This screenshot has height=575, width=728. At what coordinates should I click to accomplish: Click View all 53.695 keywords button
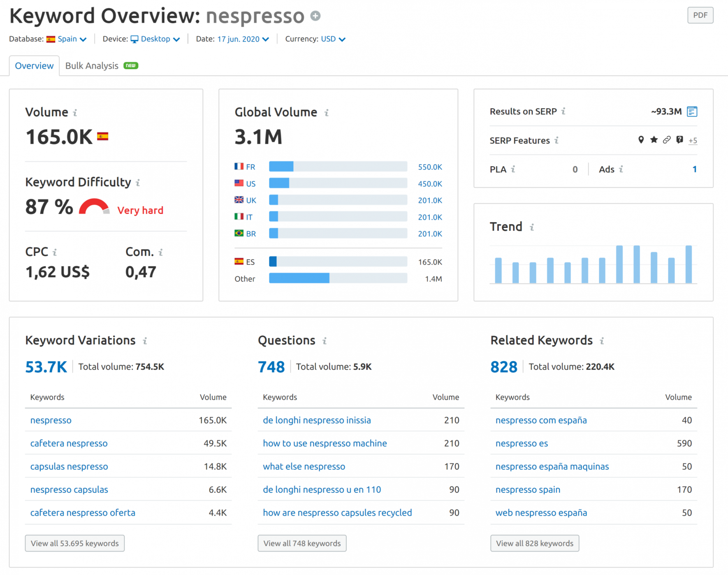click(74, 543)
